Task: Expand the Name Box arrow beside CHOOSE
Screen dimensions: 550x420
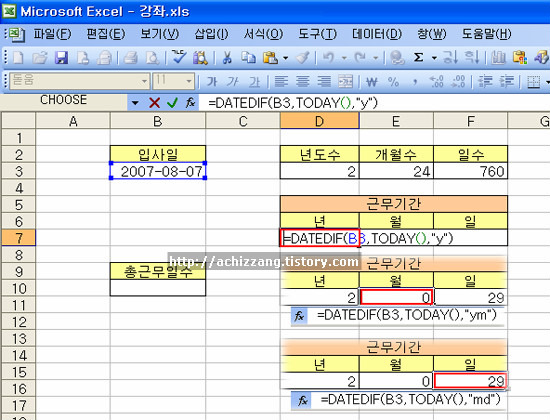Action: (135, 103)
